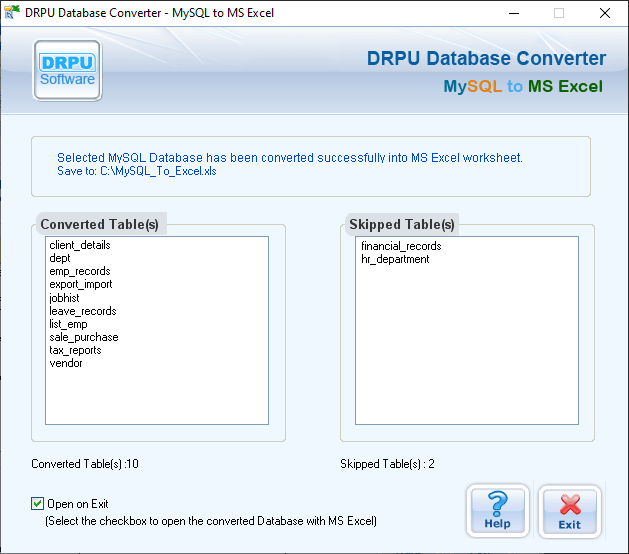Viewport: 629px width, 554px height.
Task: Click the Exit button with red X
Action: click(x=570, y=511)
